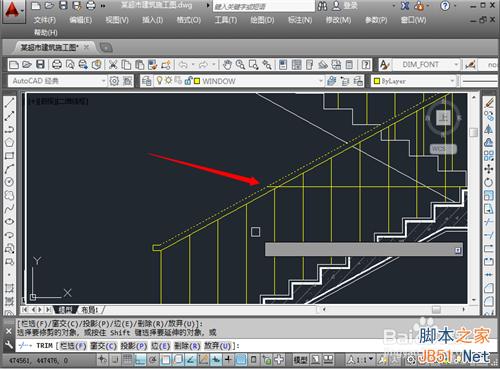Open the DIM_FONT text style dropdown
Viewport: 500px width, 370px height.
point(456,65)
